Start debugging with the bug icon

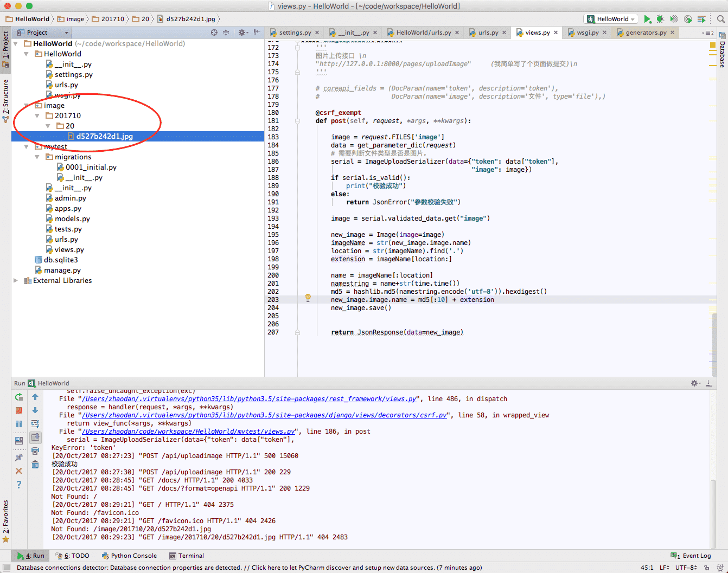(660, 19)
